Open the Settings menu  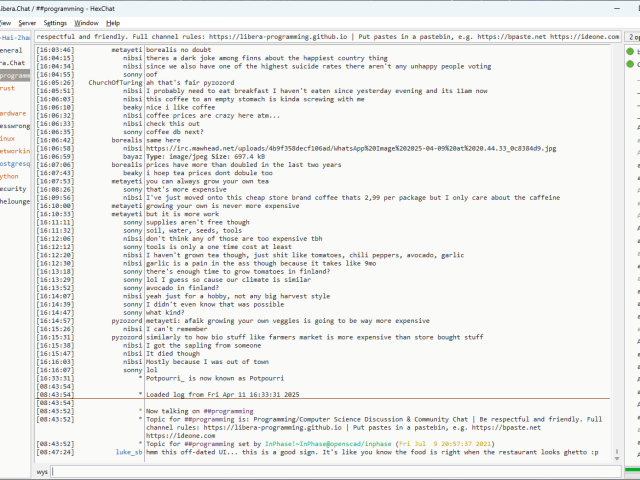click(56, 22)
